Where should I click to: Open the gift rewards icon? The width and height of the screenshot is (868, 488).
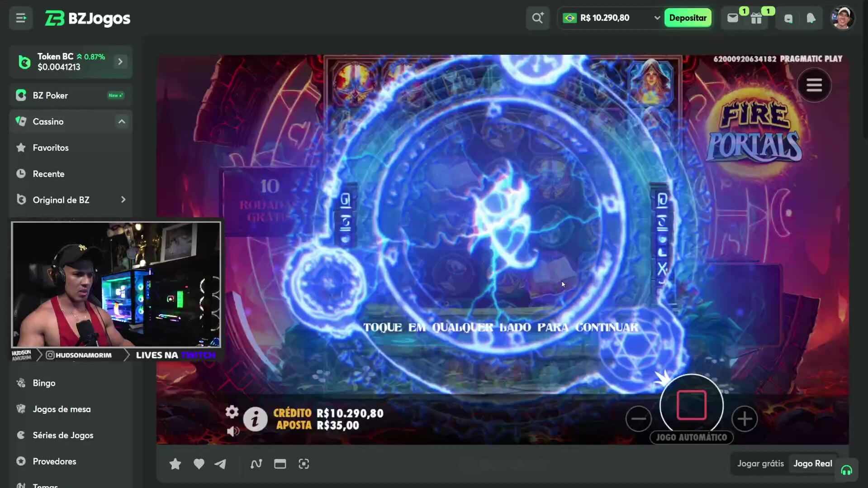pos(756,18)
